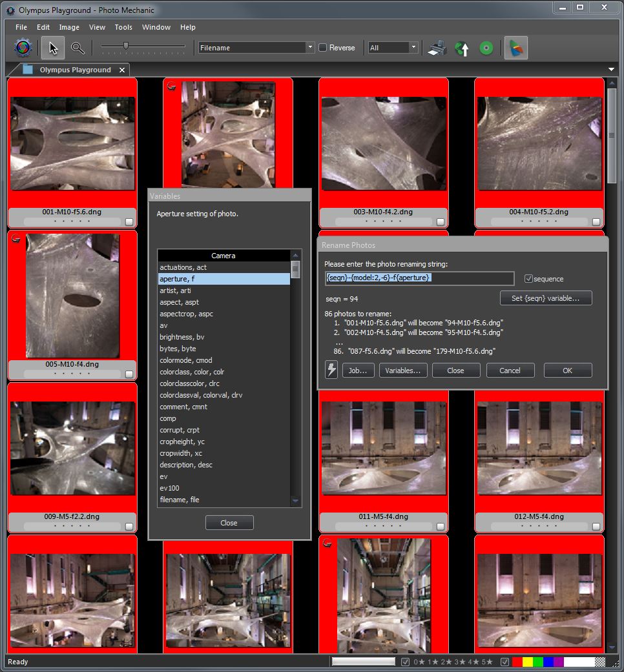This screenshot has width=624, height=672.
Task: Switch to the Olympus Playground tab
Action: 75,70
